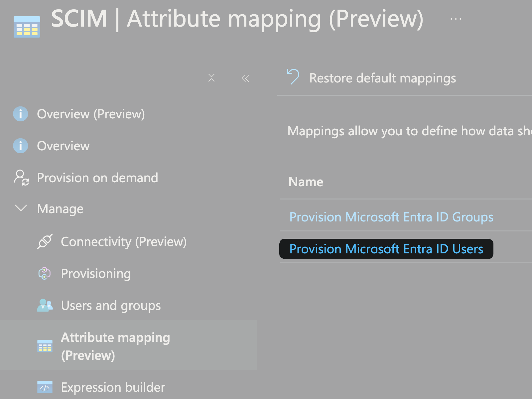Open Connectivity (Preview) settings
Viewport: 532px width, 399px height.
(x=124, y=242)
